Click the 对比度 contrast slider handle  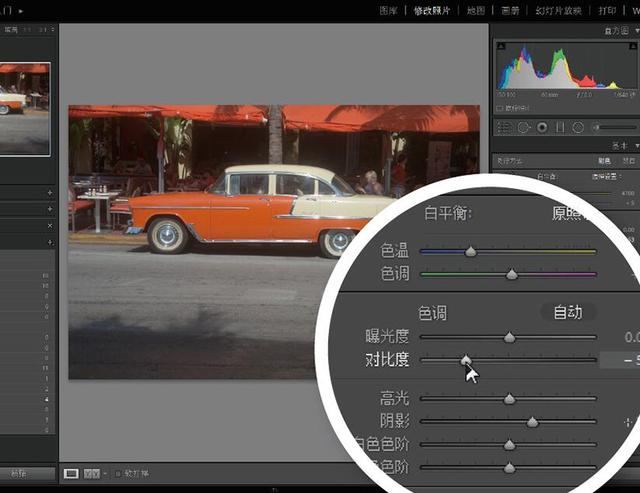tap(465, 360)
